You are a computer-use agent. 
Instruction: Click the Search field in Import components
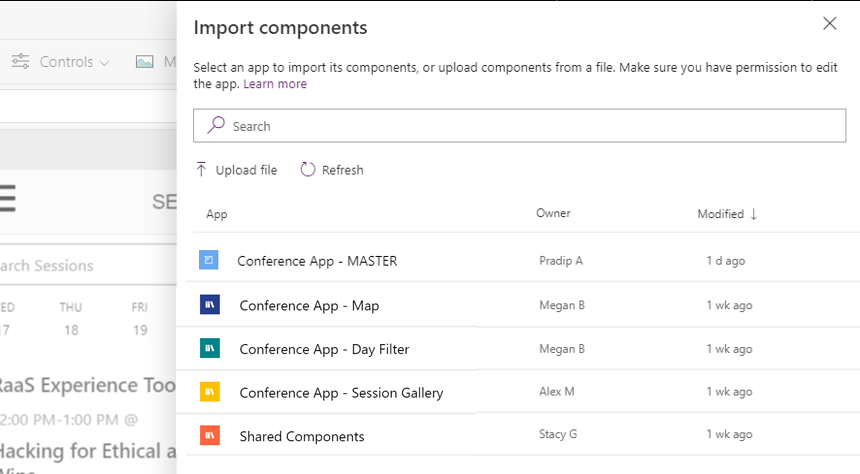click(x=519, y=126)
